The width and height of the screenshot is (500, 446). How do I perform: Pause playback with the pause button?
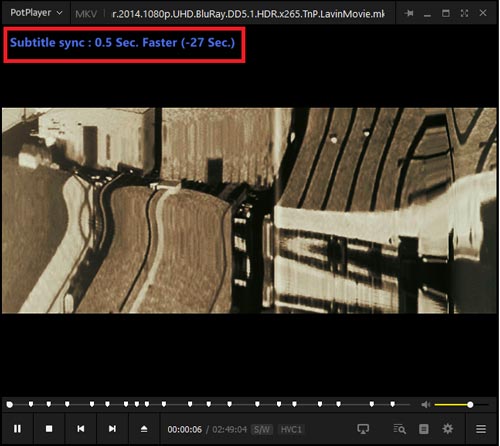pyautogui.click(x=17, y=429)
